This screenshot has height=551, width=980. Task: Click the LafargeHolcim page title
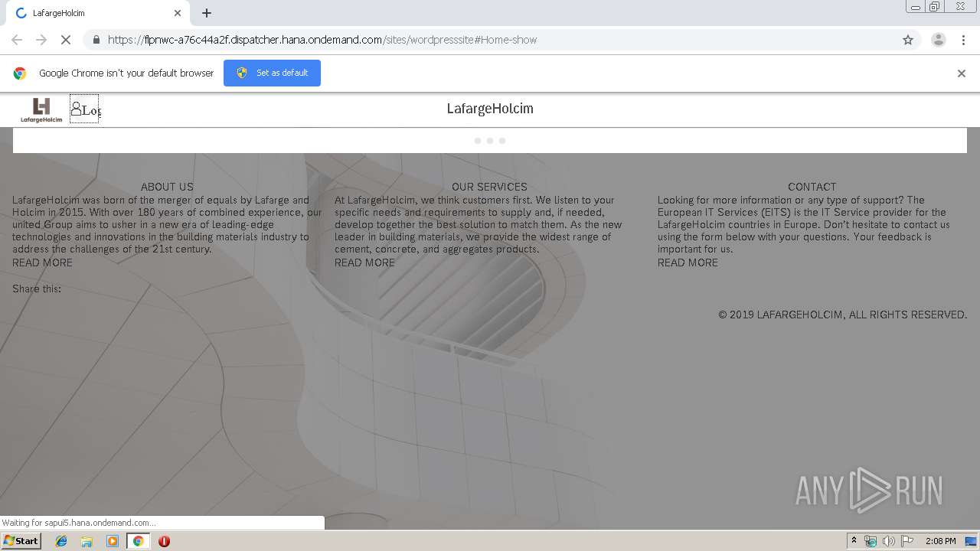click(490, 109)
